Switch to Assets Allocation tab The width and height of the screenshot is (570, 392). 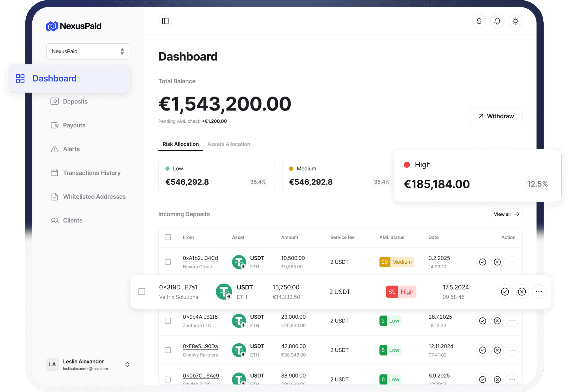[x=229, y=144]
